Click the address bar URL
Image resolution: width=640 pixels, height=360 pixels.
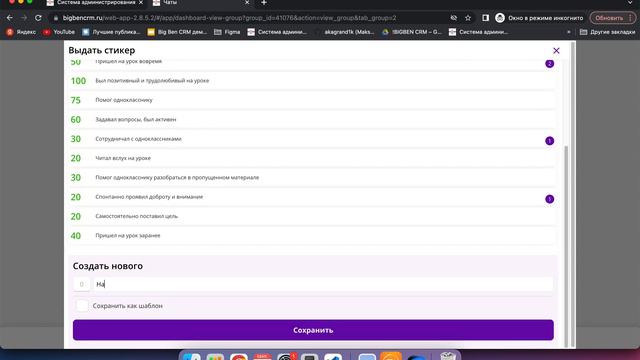coord(229,18)
